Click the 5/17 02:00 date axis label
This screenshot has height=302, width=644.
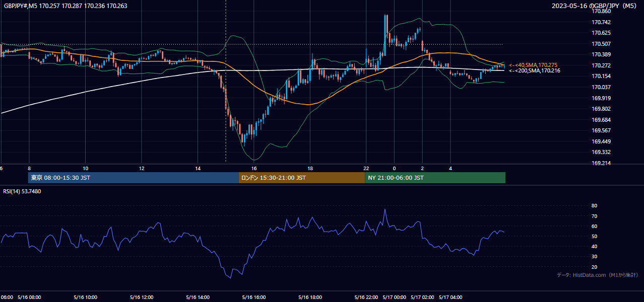[x=422, y=297]
